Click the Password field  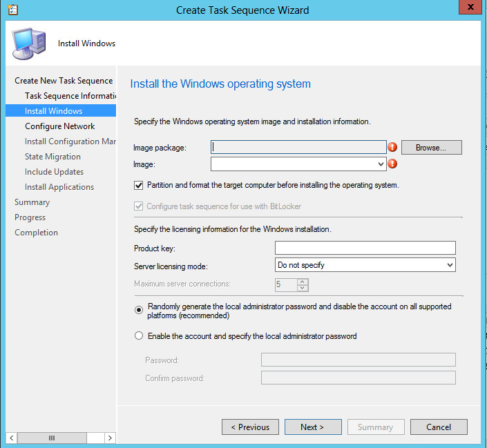pyautogui.click(x=359, y=360)
